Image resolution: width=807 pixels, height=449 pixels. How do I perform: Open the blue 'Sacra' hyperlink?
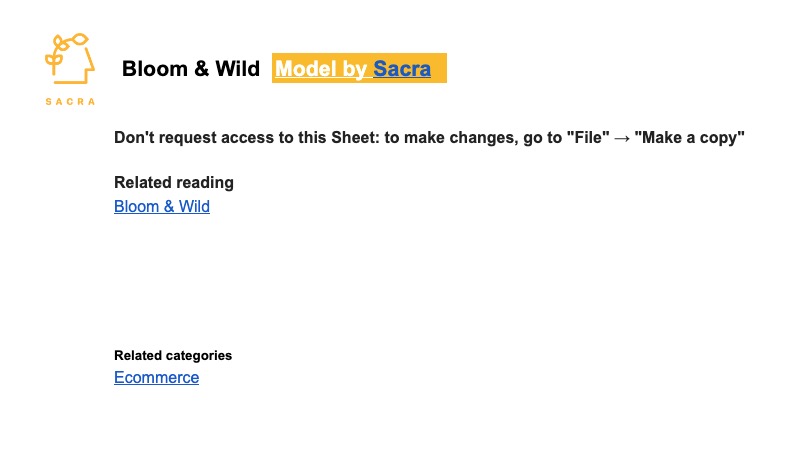click(x=402, y=68)
